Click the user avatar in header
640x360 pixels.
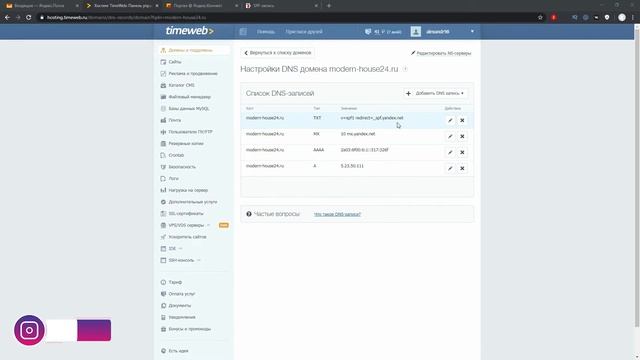click(416, 31)
